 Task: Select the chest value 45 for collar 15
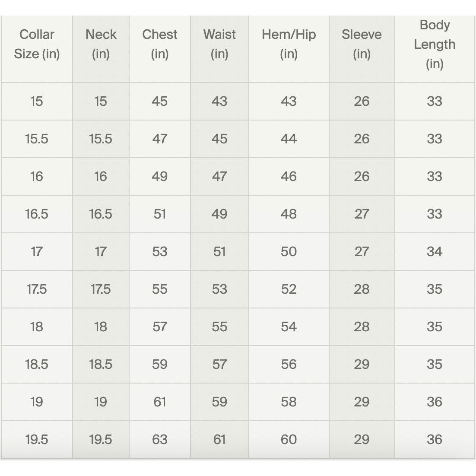tap(159, 101)
